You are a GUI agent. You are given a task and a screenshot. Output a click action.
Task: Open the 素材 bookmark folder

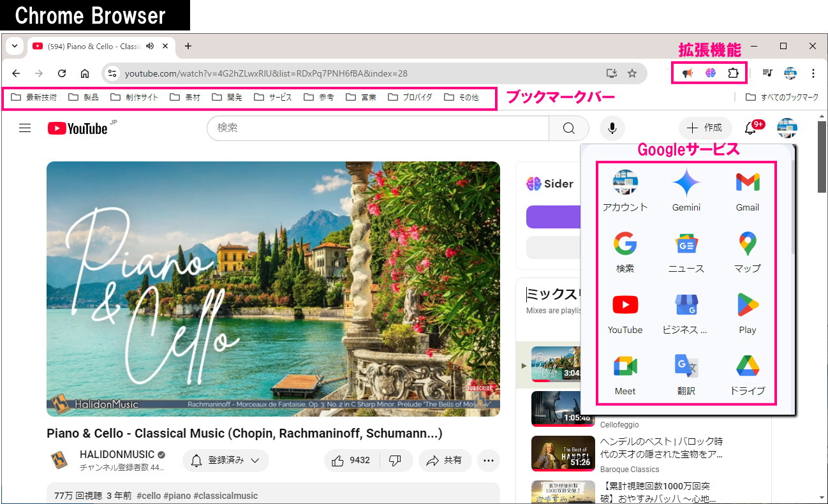tap(185, 98)
